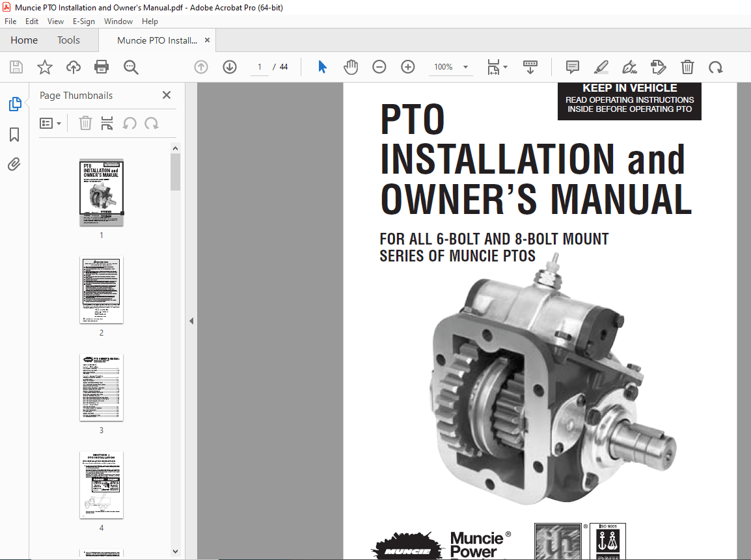The width and height of the screenshot is (751, 560).
Task: Open the E-Sign menu
Action: (x=84, y=21)
